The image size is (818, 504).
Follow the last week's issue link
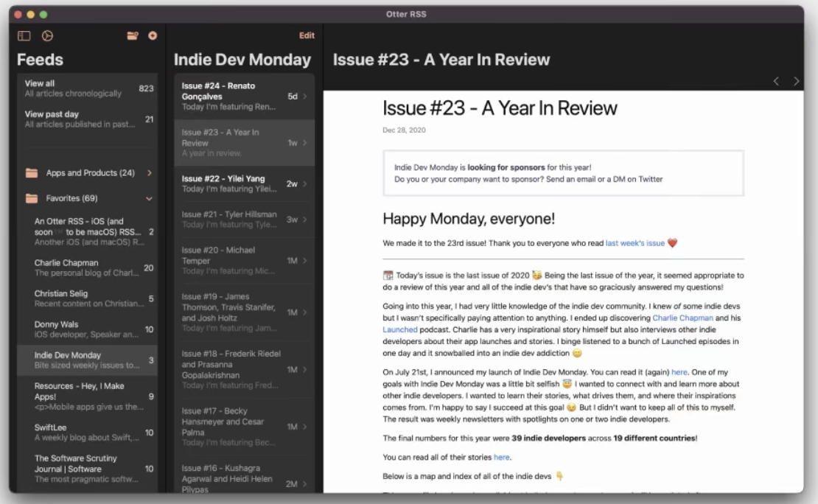click(x=635, y=243)
